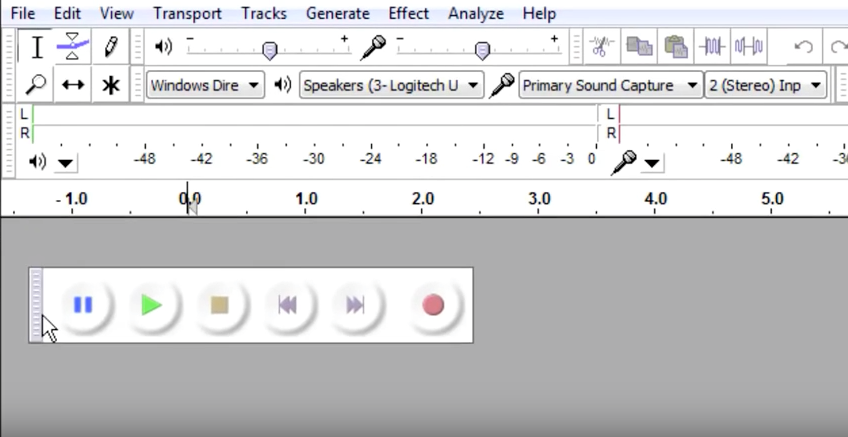Open the 2 (Stereo) Inp channels dropdown

(766, 85)
